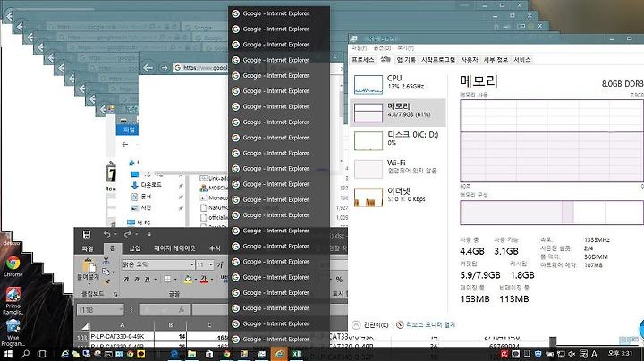Click the percent style icon

[x=339, y=280]
